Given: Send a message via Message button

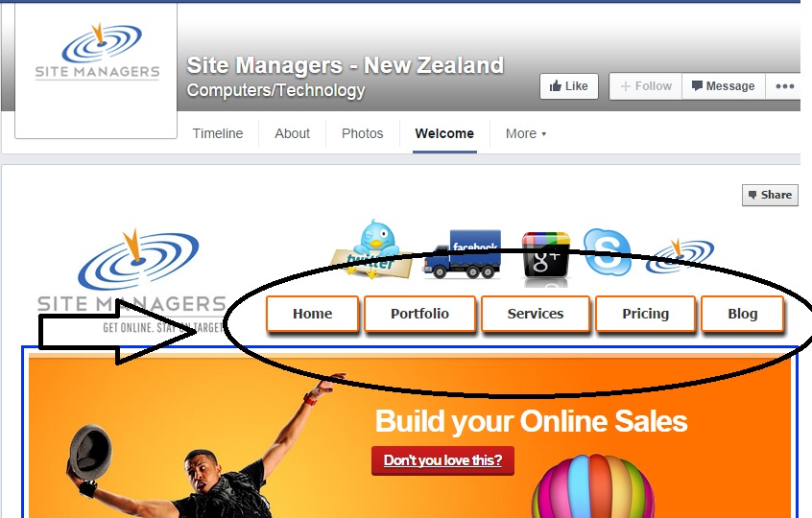Looking at the screenshot, I should tap(724, 86).
